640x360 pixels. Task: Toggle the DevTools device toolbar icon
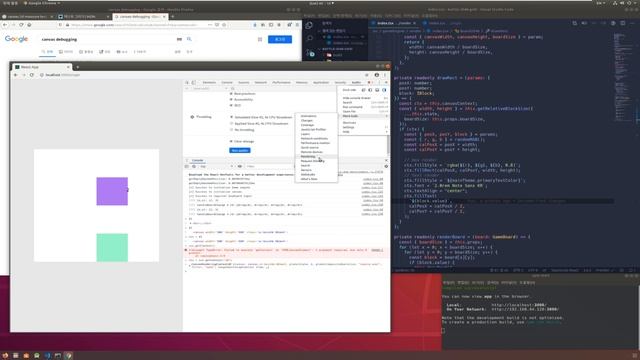coord(194,82)
